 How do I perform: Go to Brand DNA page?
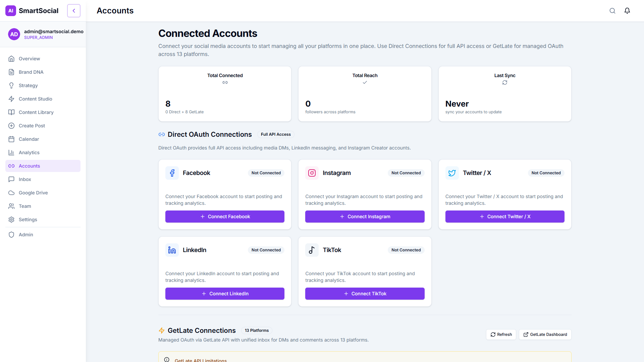tap(43, 72)
